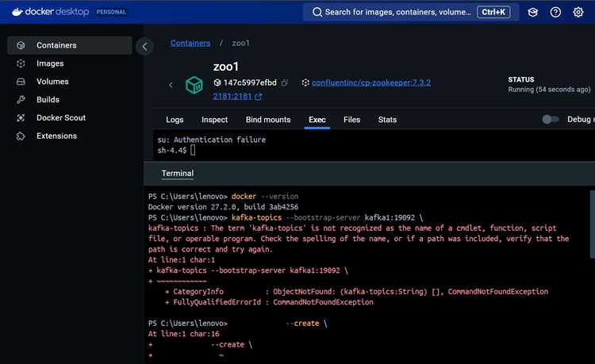Open Docker Scout in the sidebar

pos(70,118)
